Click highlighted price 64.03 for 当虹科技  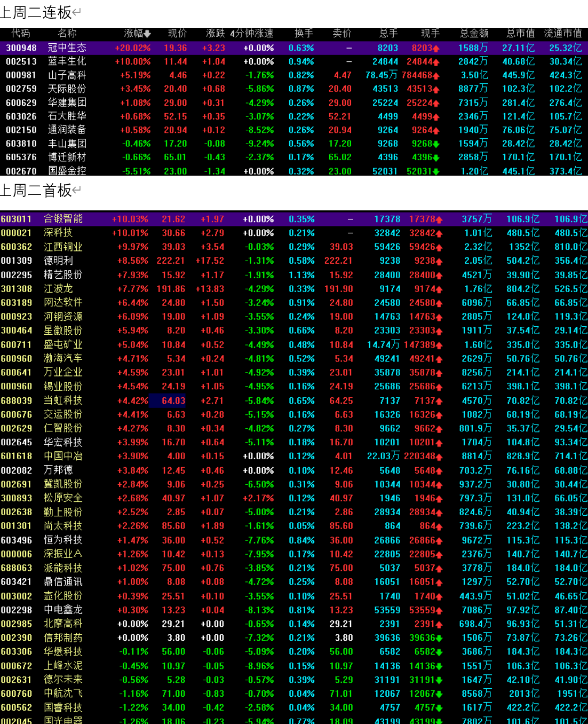coord(173,400)
